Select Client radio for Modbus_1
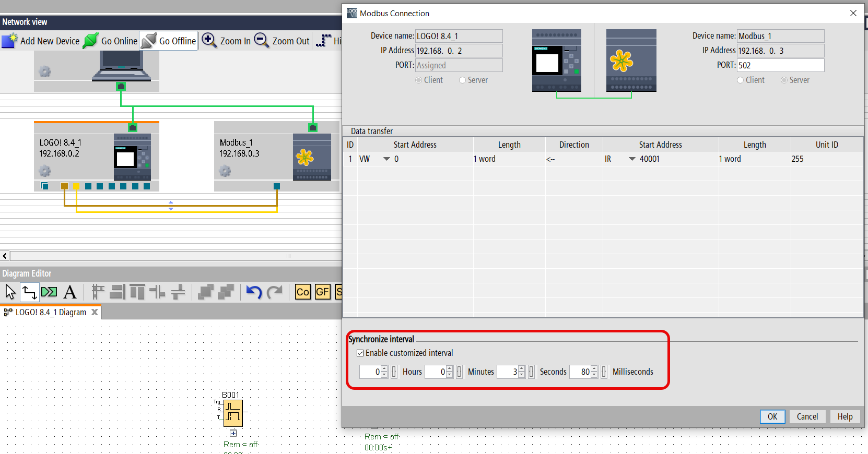This screenshot has height=454, width=868. 740,80
